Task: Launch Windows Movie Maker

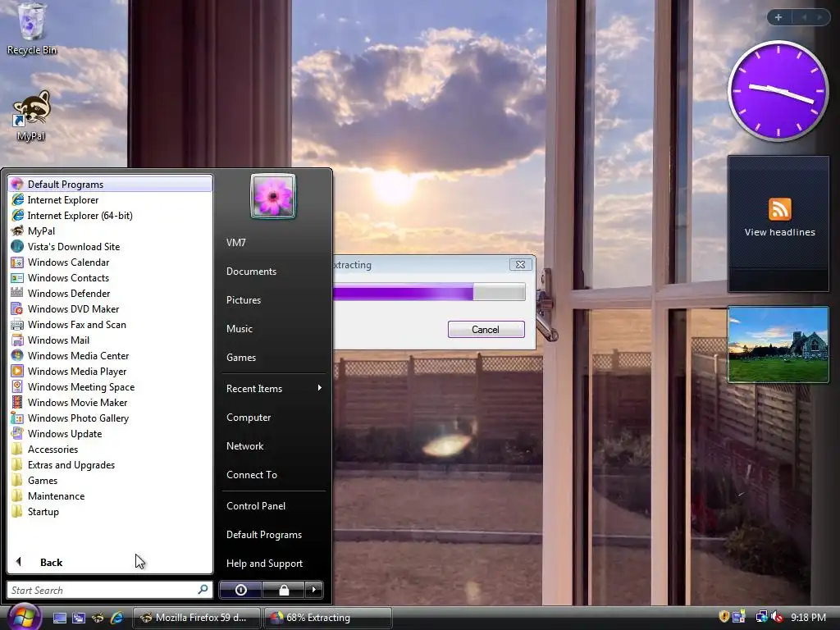Action: click(110, 402)
